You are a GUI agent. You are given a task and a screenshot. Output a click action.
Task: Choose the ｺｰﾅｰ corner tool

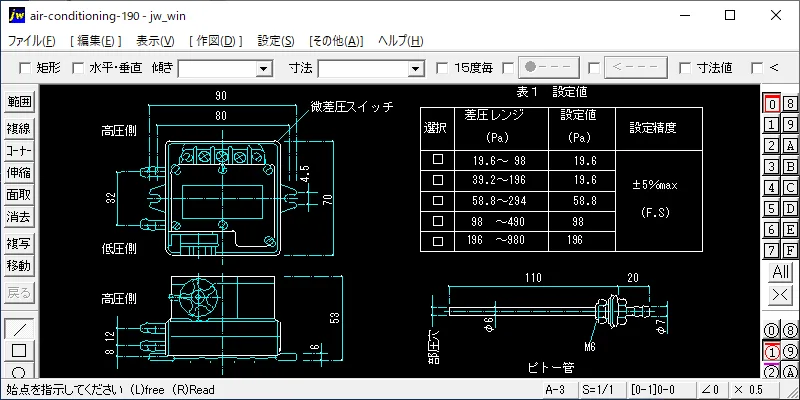(x=19, y=151)
